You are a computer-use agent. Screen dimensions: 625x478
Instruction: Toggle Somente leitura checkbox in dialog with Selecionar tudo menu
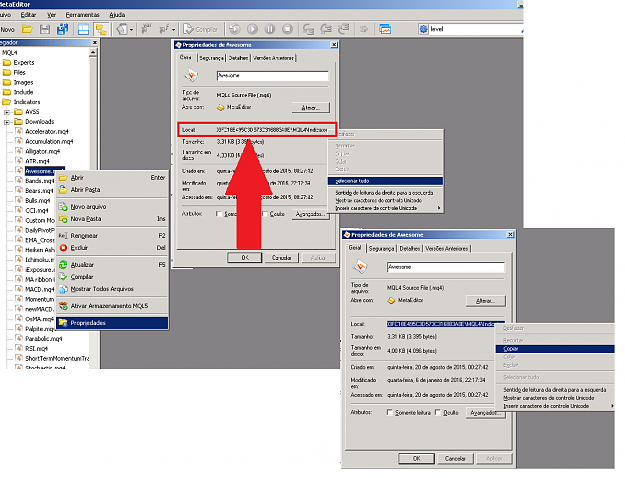coord(219,214)
